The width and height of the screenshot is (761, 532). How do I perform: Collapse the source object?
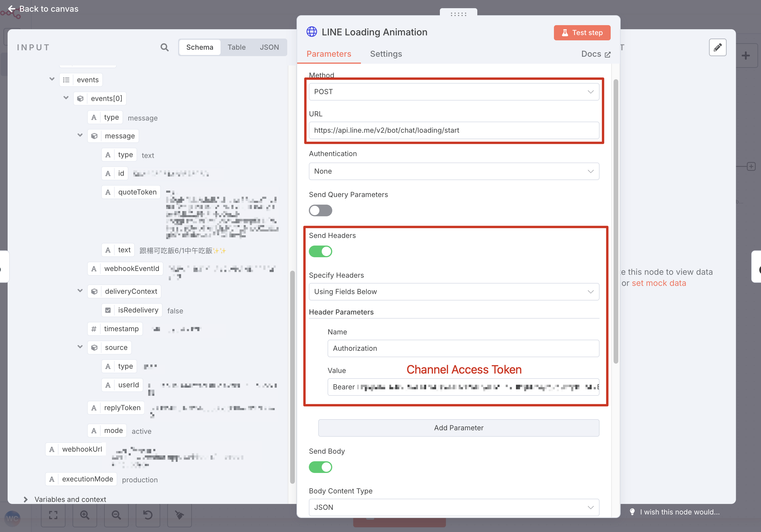pos(80,346)
